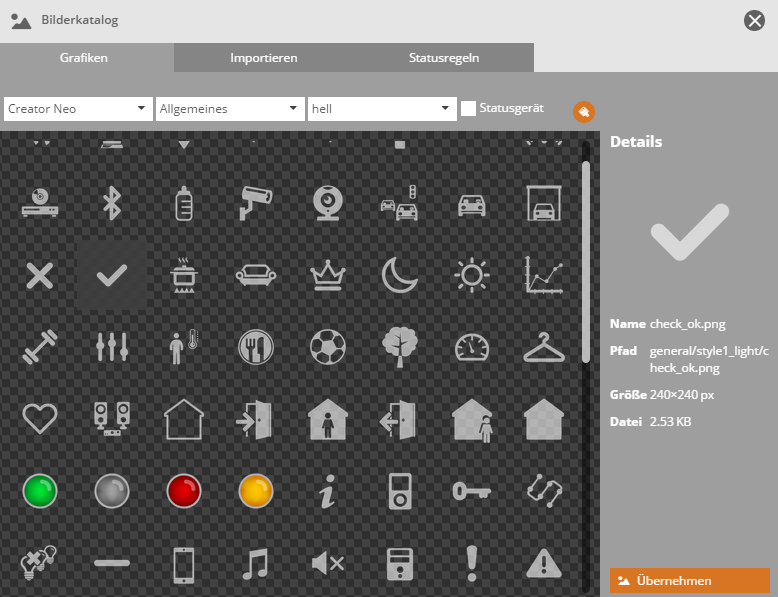Screen dimensions: 778x597
Task: Open the Creator Neo dropdown
Action: coord(77,108)
